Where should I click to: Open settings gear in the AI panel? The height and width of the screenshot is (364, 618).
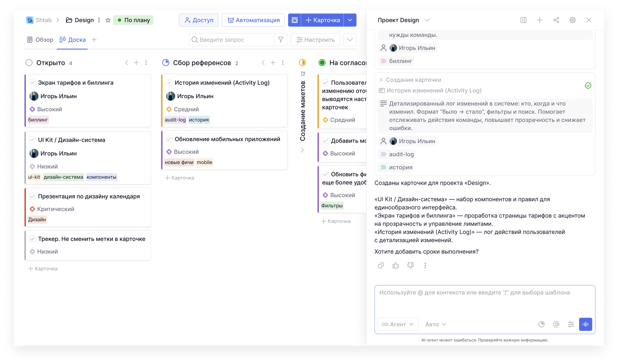pos(572,20)
